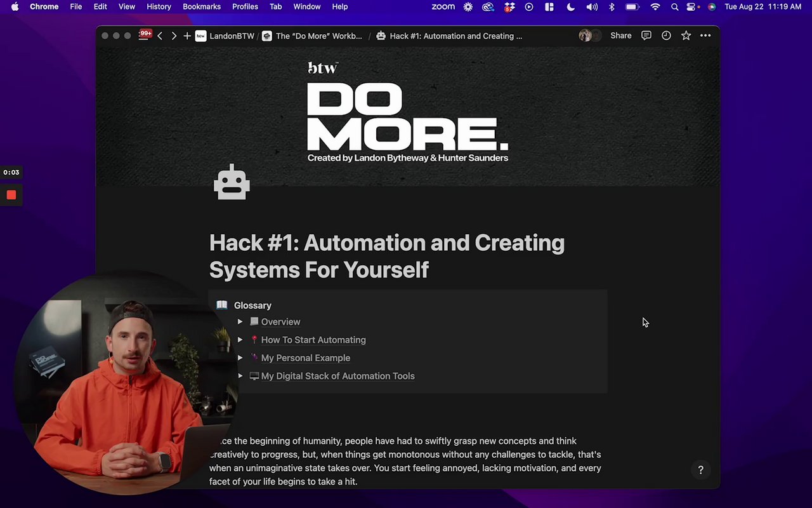Open the Creative Cloud menu bar icon
The width and height of the screenshot is (812, 508).
488,6
